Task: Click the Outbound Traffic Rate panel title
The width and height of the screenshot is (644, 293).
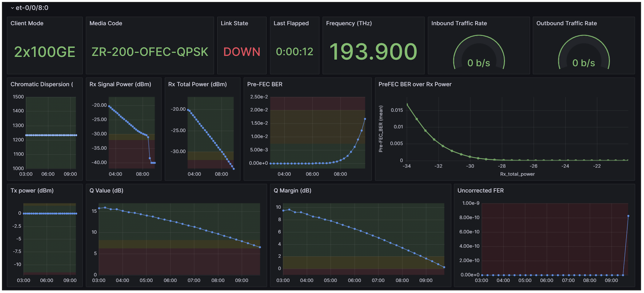Action: [567, 23]
